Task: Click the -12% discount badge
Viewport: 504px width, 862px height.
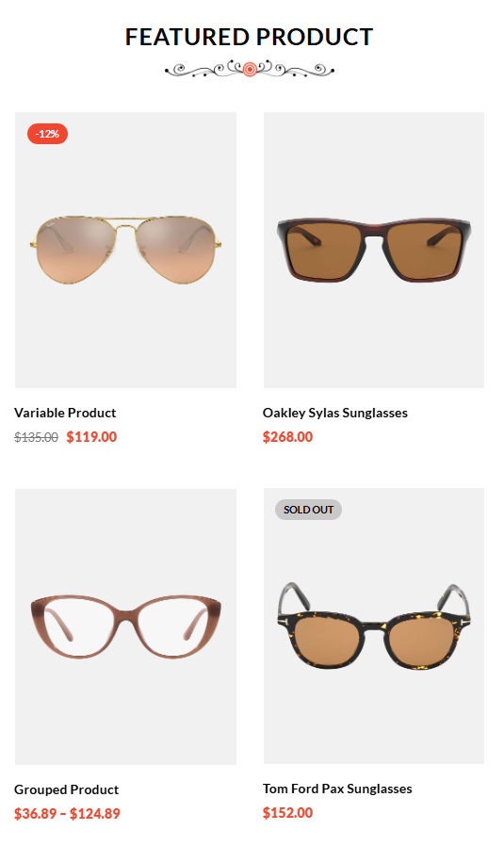Action: [x=47, y=134]
